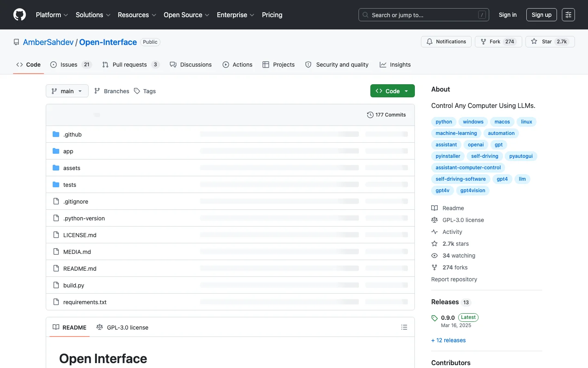Viewport: 588px width, 368px height.
Task: Open the main branch selector dropdown
Action: coord(67,91)
